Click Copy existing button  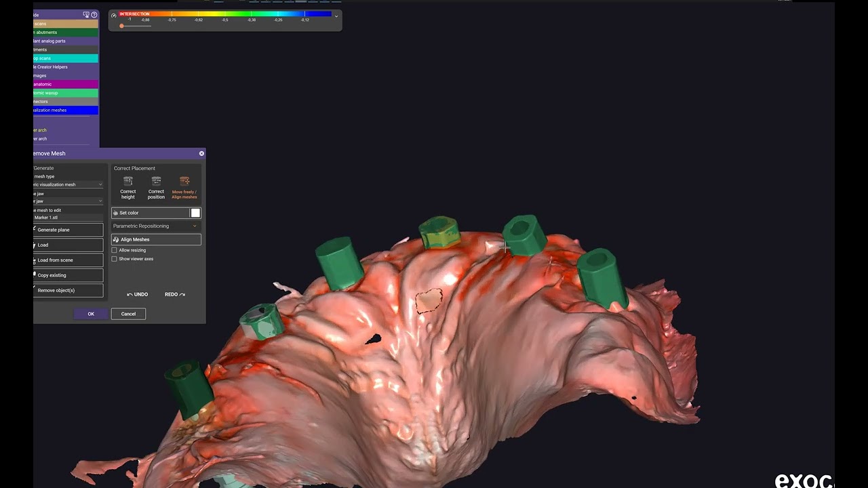68,275
